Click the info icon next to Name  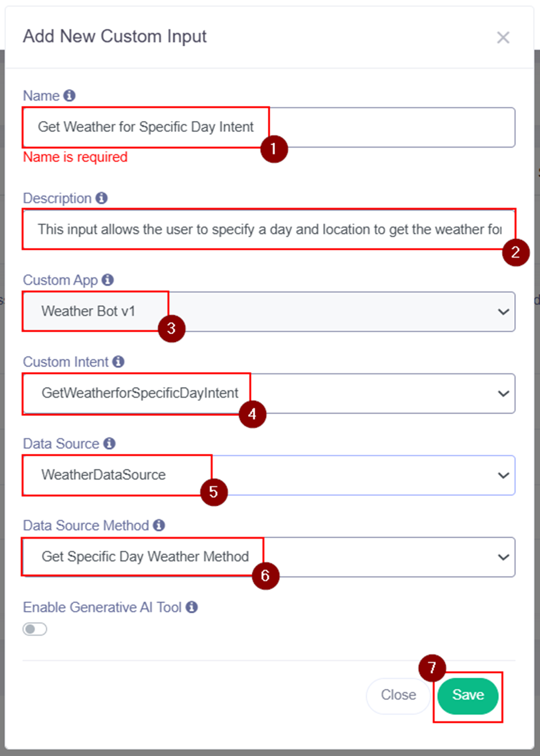pyautogui.click(x=69, y=96)
